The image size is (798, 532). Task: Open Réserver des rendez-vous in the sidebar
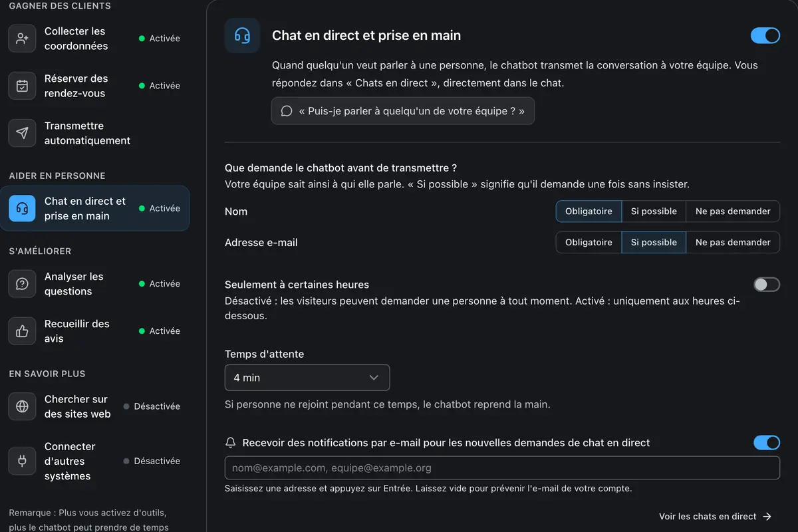(94, 86)
